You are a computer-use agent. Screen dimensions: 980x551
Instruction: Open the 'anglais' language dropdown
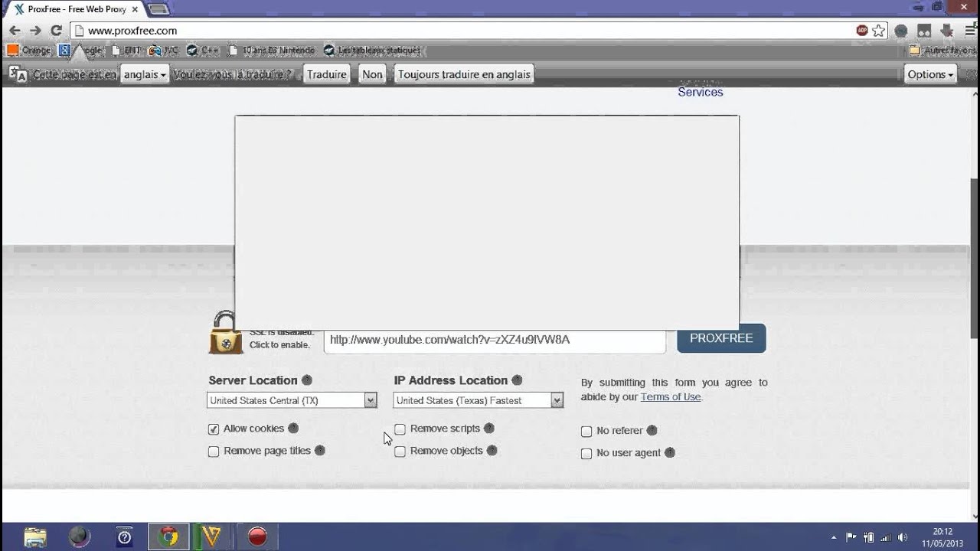click(145, 74)
